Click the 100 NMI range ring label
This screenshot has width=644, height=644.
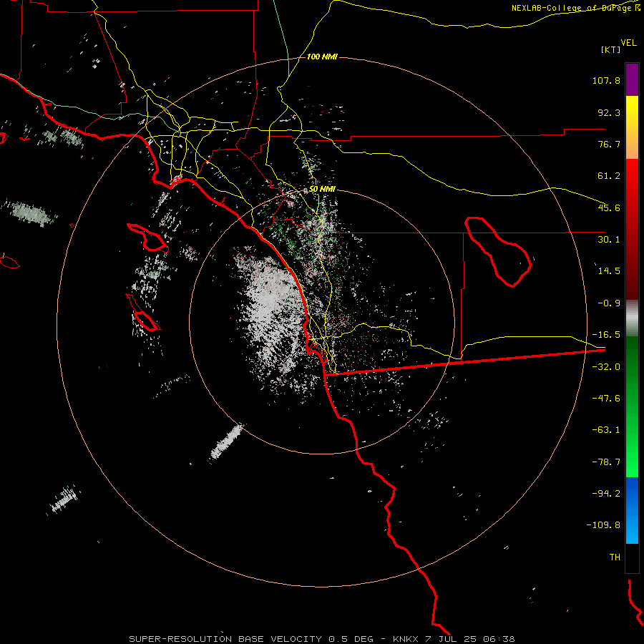tap(322, 57)
